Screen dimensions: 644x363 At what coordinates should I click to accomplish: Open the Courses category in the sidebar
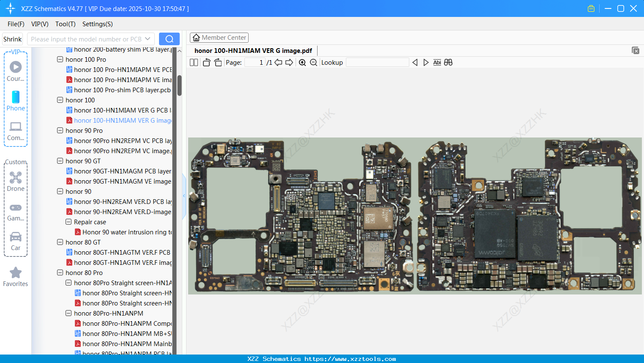tap(16, 71)
